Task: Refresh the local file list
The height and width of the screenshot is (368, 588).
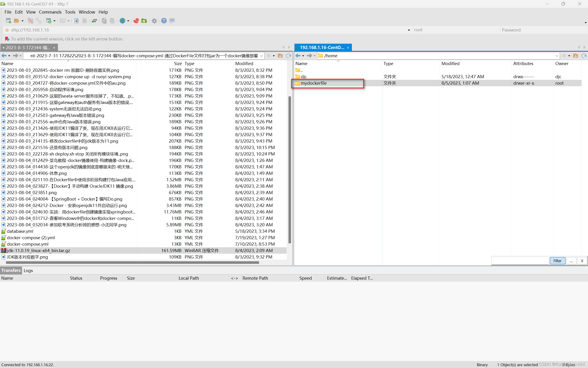Action: [x=288, y=56]
